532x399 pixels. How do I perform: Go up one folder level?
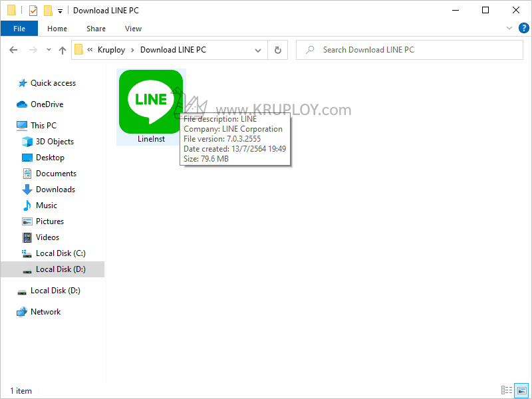tap(63, 51)
